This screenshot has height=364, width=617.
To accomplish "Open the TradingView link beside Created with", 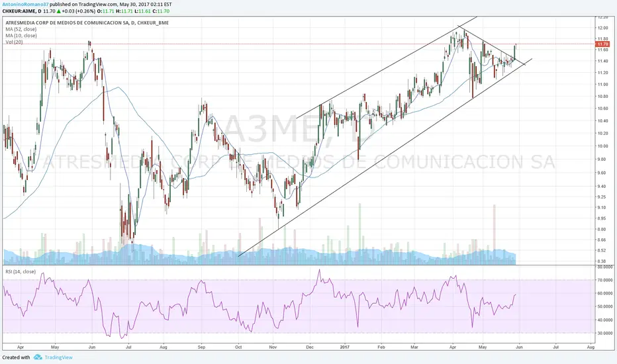I will click(x=59, y=357).
